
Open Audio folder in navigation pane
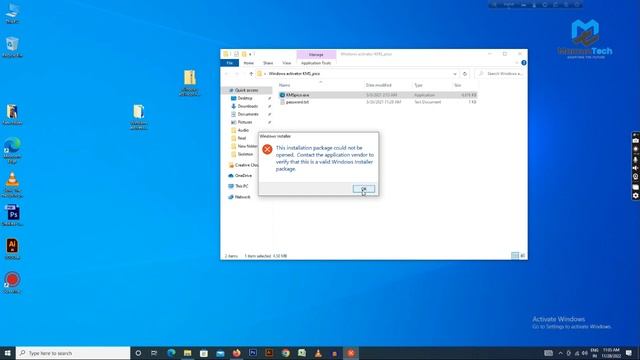243,130
